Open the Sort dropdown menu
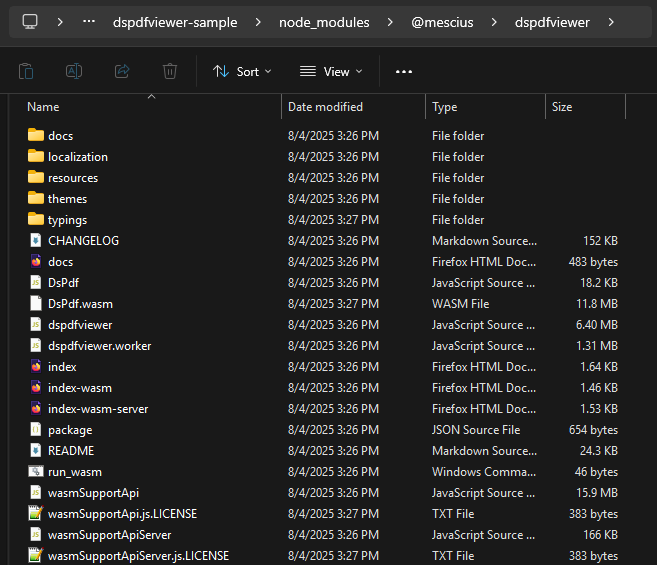 pyautogui.click(x=242, y=72)
